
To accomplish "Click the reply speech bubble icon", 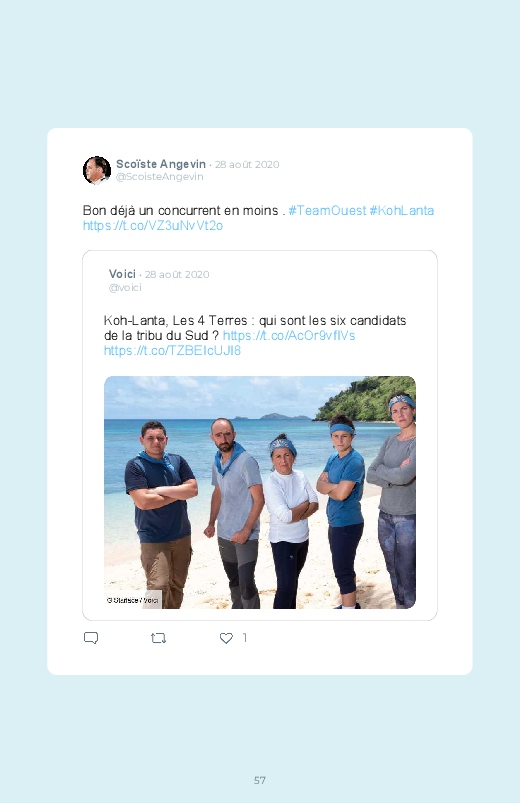I will tap(91, 638).
